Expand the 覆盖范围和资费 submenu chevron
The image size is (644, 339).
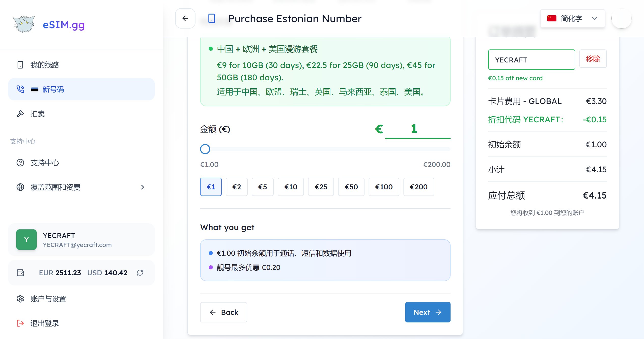click(x=143, y=187)
